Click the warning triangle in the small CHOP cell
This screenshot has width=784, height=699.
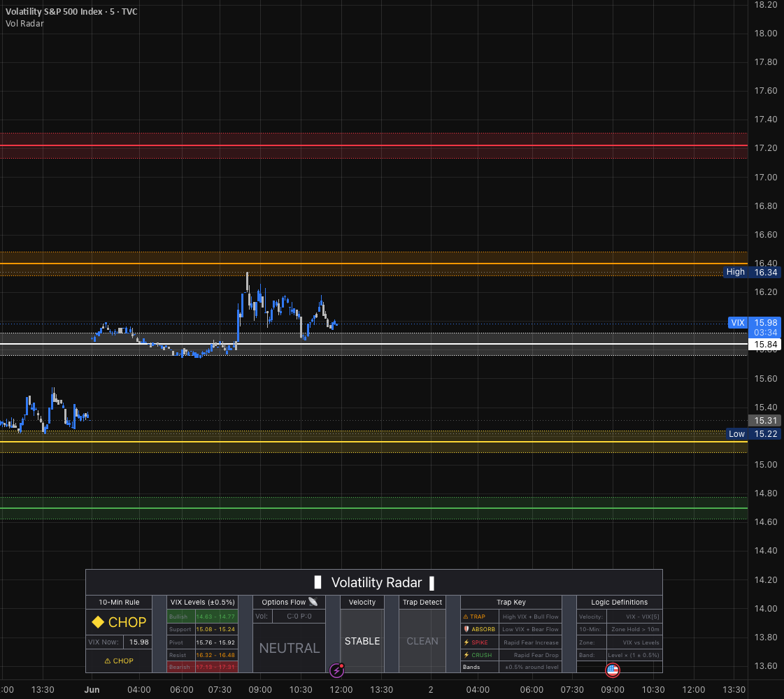point(107,661)
